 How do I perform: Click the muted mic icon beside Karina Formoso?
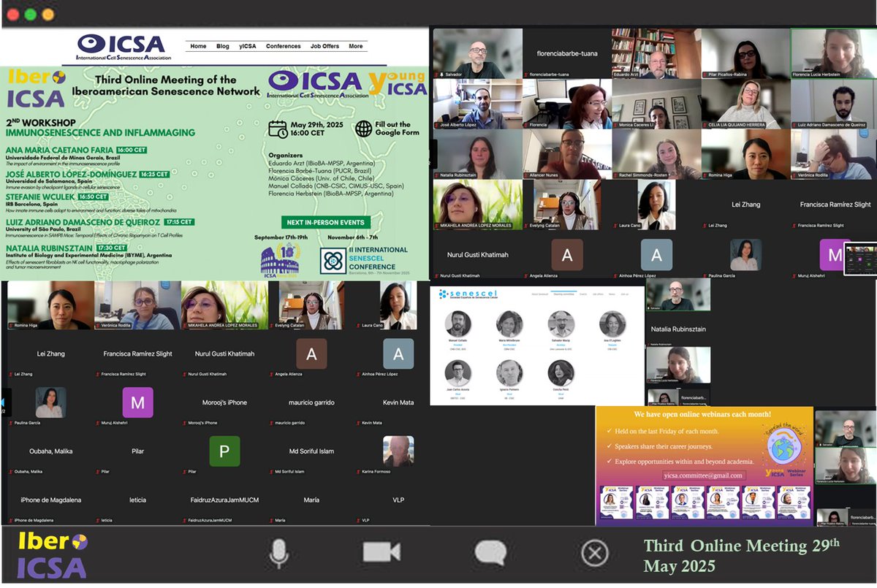pos(357,472)
